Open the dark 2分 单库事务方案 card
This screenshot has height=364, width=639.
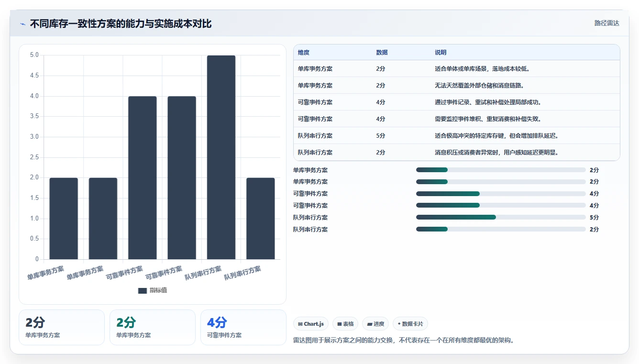(x=61, y=327)
